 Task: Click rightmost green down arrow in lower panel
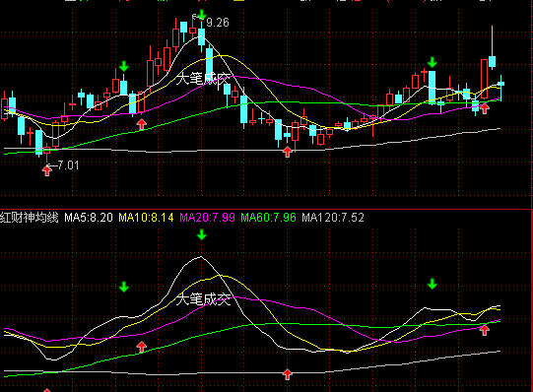[x=433, y=284]
